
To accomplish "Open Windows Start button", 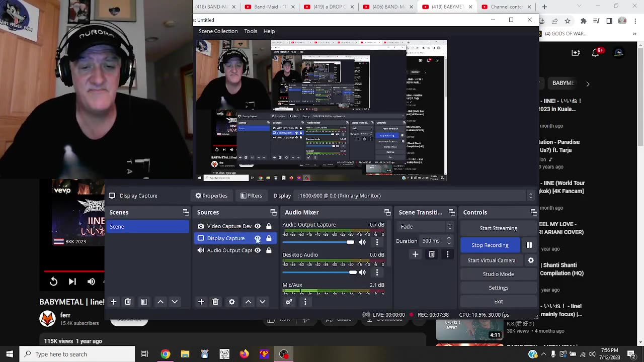I will pos(10,354).
